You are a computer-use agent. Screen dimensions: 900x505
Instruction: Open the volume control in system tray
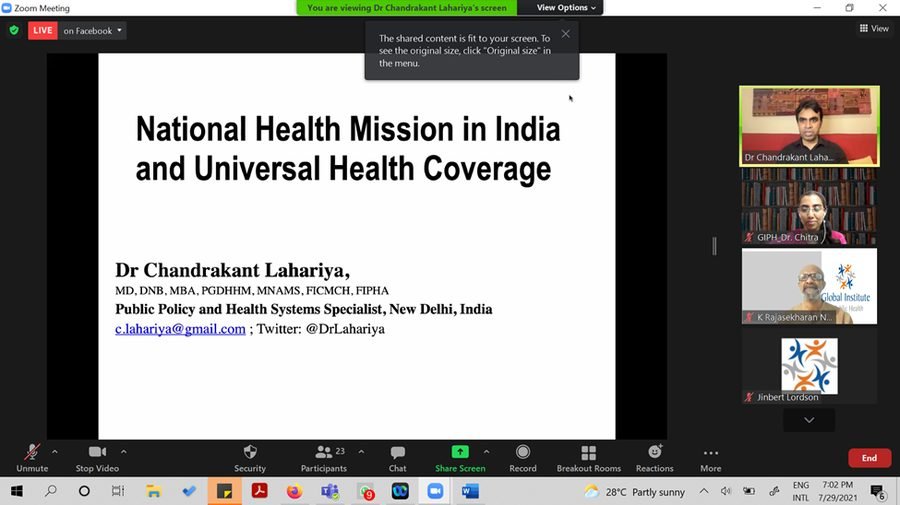click(x=726, y=491)
